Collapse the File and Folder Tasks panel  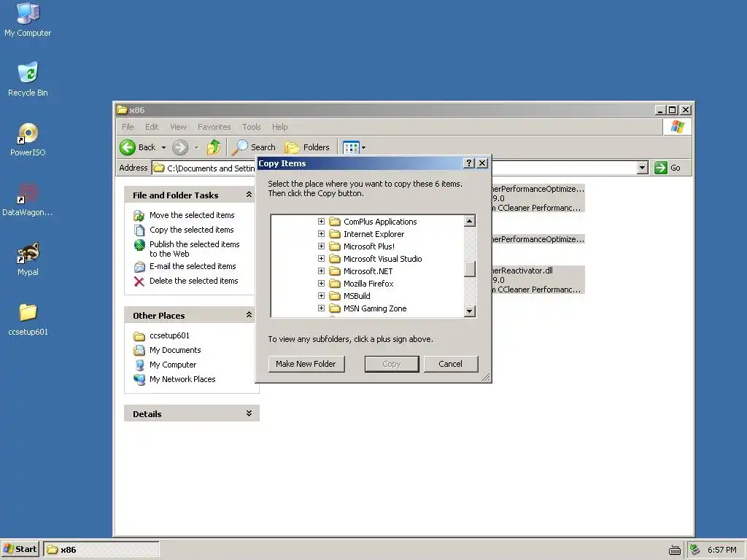[x=249, y=194]
